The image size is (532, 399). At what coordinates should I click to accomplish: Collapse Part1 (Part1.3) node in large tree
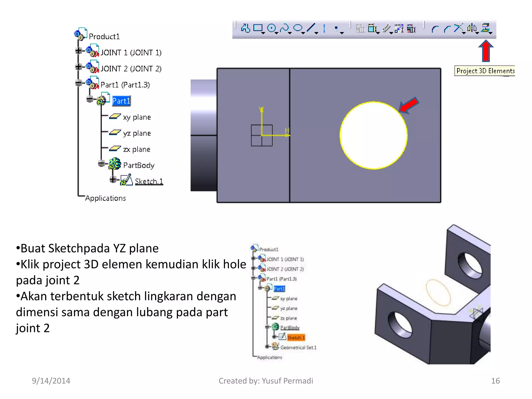point(78,83)
